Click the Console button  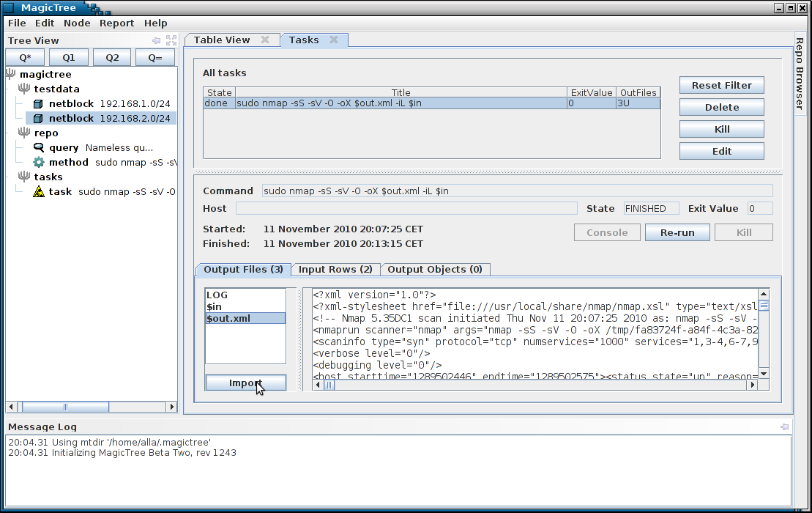point(607,232)
